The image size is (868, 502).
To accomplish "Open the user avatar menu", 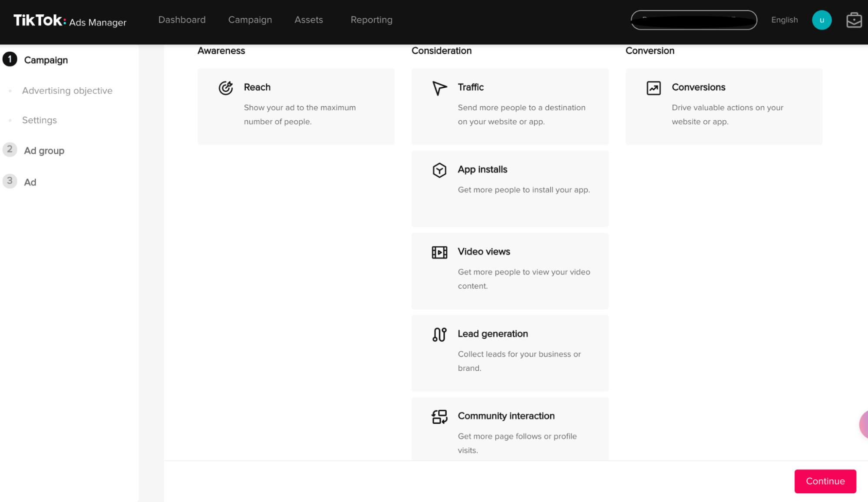I will pos(821,20).
